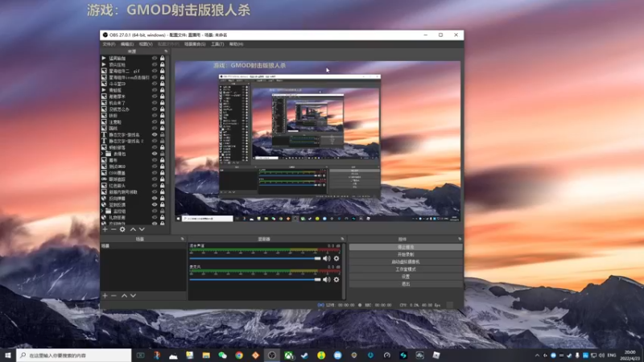The width and height of the screenshot is (644, 362).
Task: Click the Windows taskbar search box
Action: point(74,355)
